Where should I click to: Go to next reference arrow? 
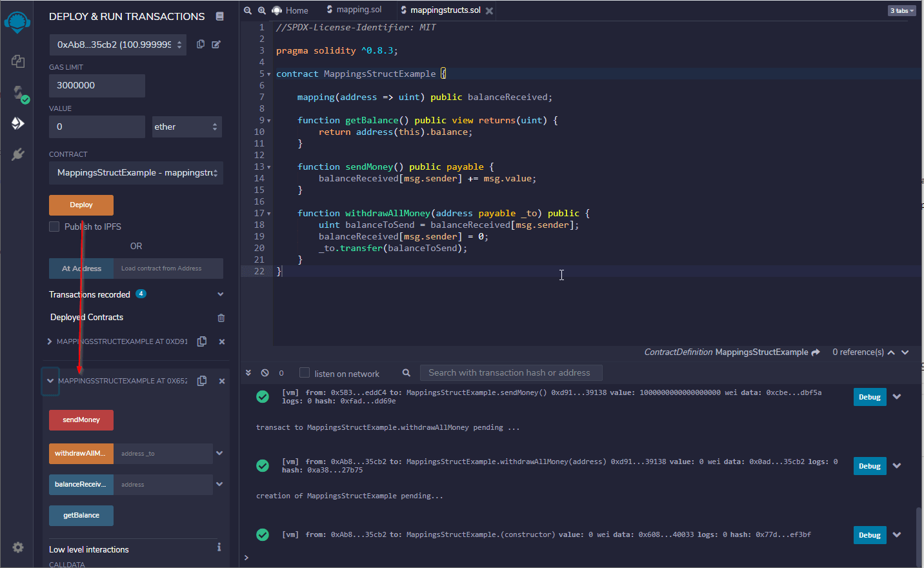click(905, 352)
